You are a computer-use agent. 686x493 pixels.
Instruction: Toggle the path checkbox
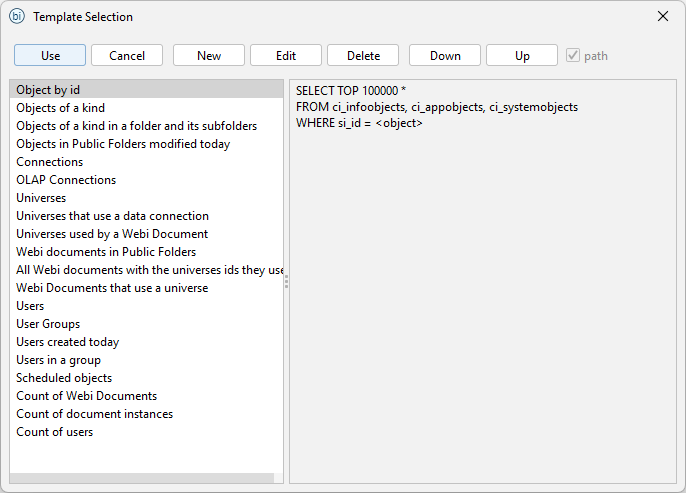pyautogui.click(x=573, y=56)
